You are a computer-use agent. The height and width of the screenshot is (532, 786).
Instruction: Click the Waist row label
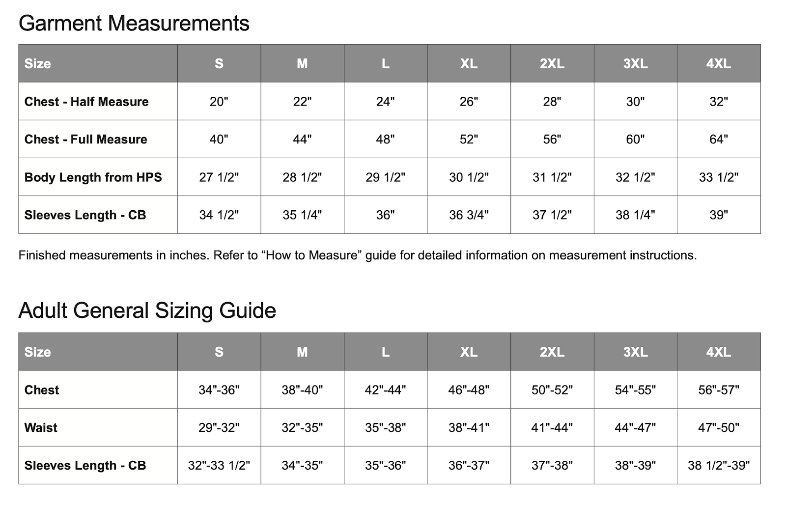coord(41,428)
